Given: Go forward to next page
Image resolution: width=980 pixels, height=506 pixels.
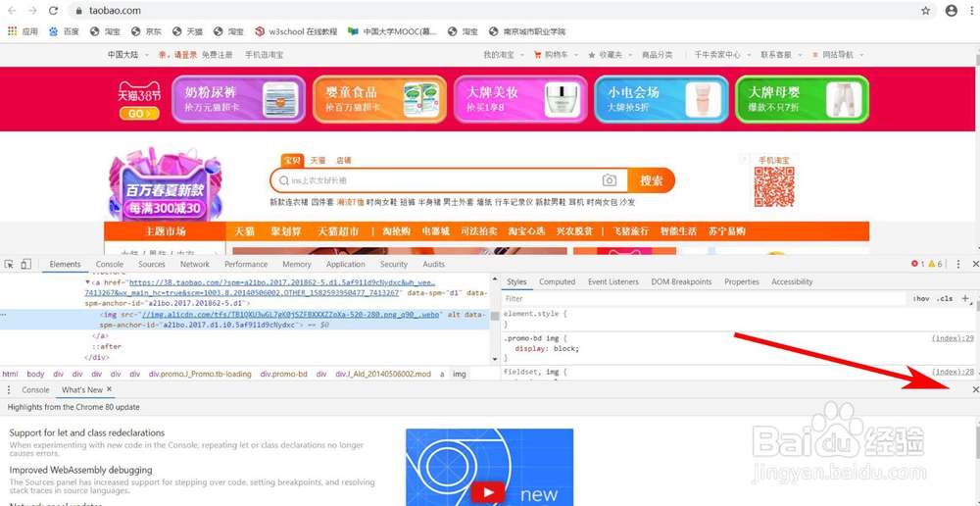Looking at the screenshot, I should tap(32, 11).
